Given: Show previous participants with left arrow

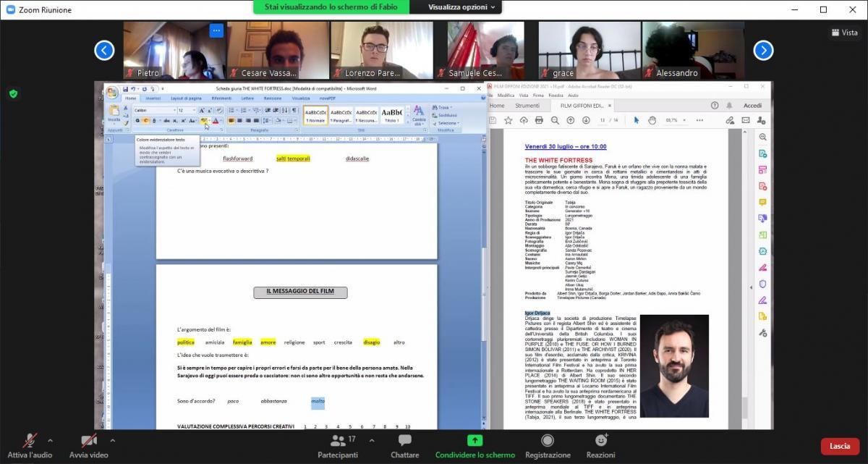Looking at the screenshot, I should click(x=104, y=50).
